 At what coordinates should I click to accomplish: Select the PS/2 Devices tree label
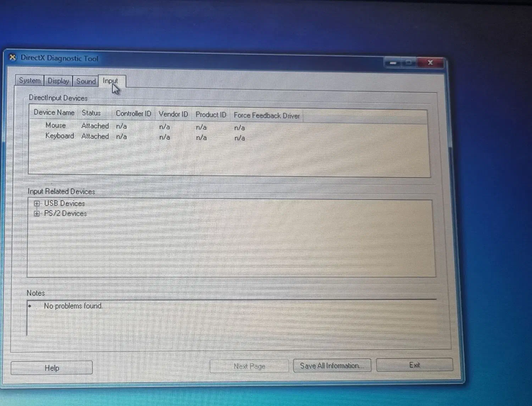66,213
